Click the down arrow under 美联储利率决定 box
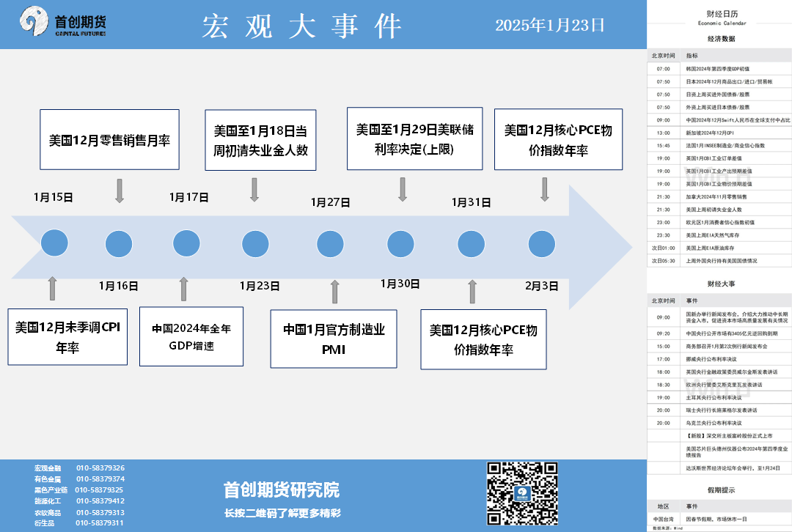This screenshot has height=532, width=792. tap(403, 190)
